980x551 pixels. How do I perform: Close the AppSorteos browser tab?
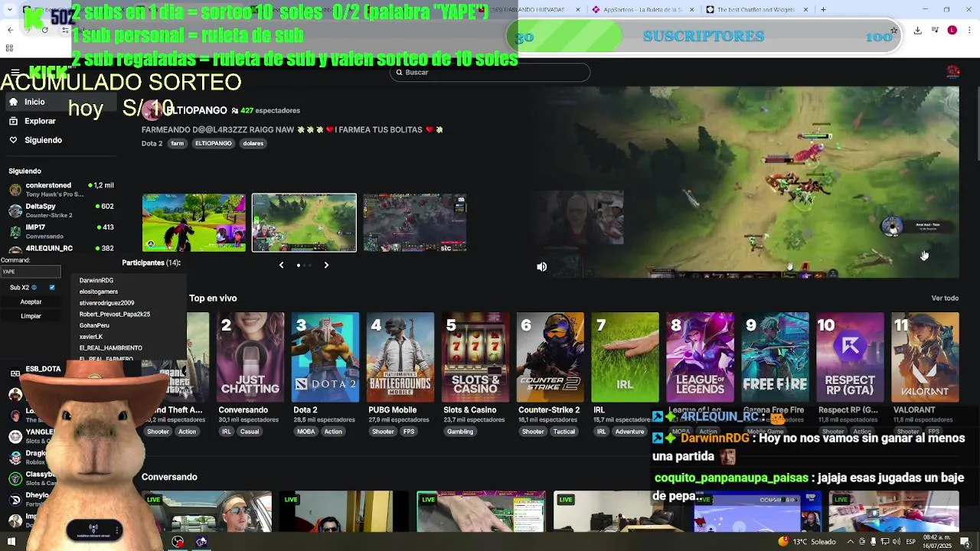coord(690,10)
